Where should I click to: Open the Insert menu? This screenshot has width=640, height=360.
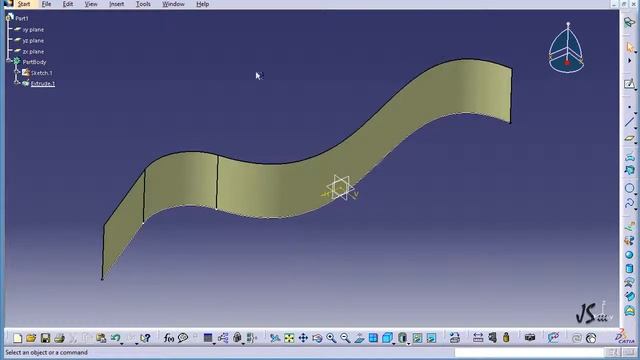[x=116, y=4]
